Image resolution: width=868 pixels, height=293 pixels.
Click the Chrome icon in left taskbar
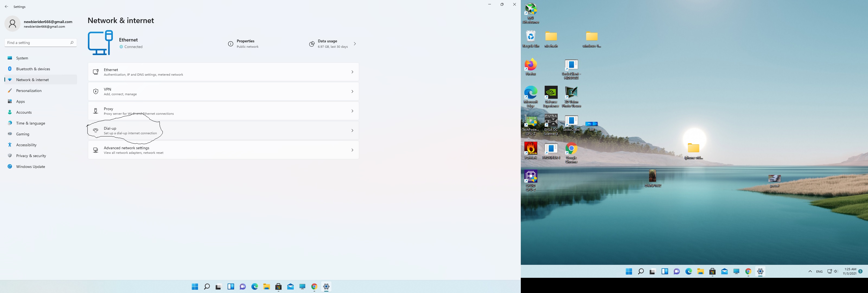314,286
